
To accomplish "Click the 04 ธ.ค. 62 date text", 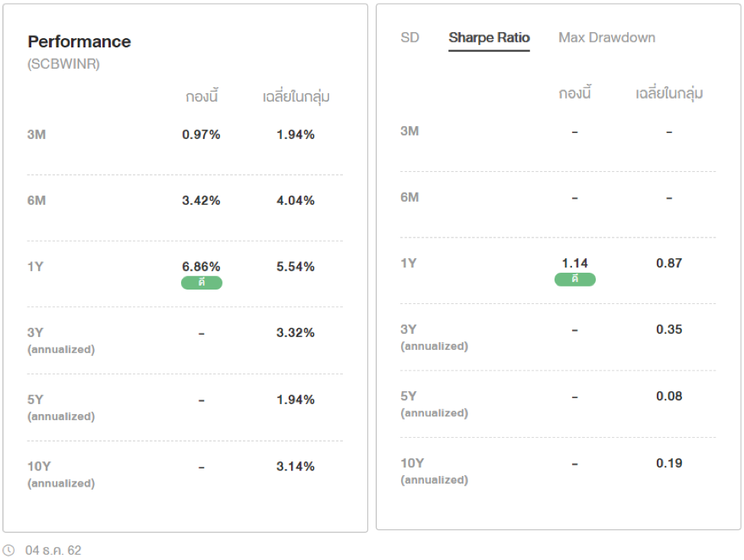I will click(x=53, y=550).
